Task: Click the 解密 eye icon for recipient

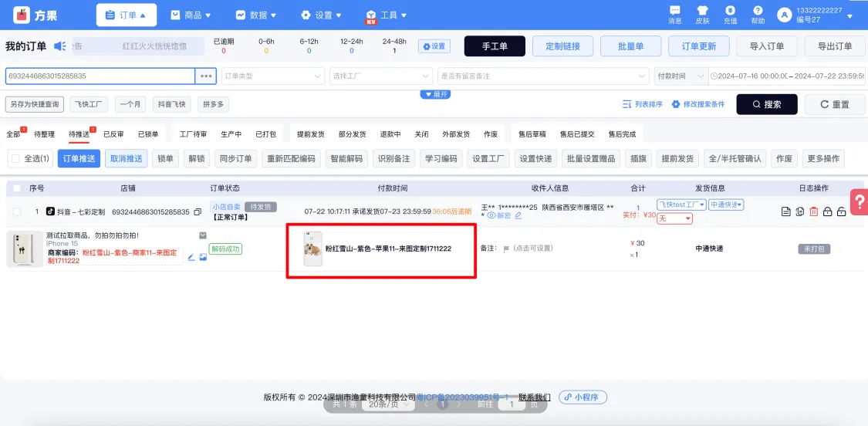Action: (491, 215)
